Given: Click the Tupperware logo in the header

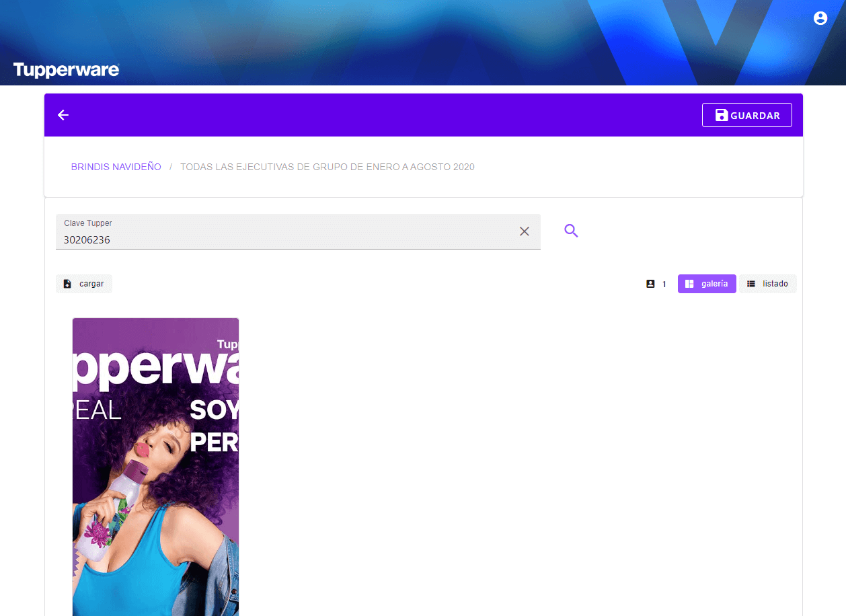Looking at the screenshot, I should (x=66, y=70).
